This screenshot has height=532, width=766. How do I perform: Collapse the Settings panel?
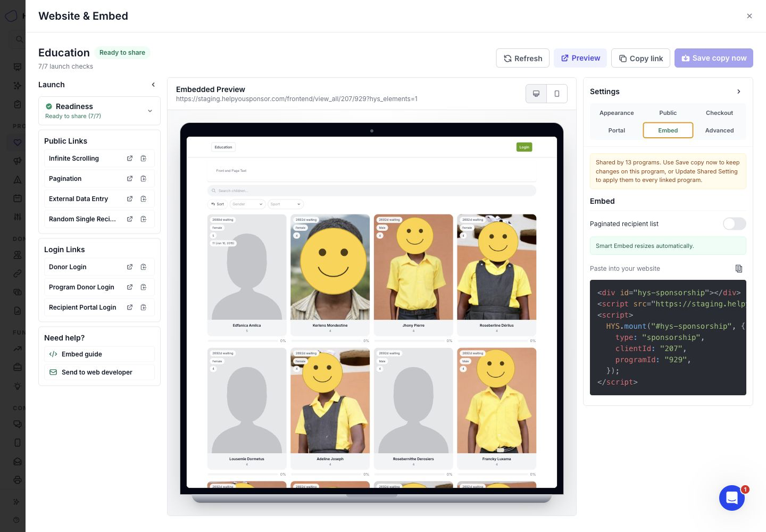739,92
